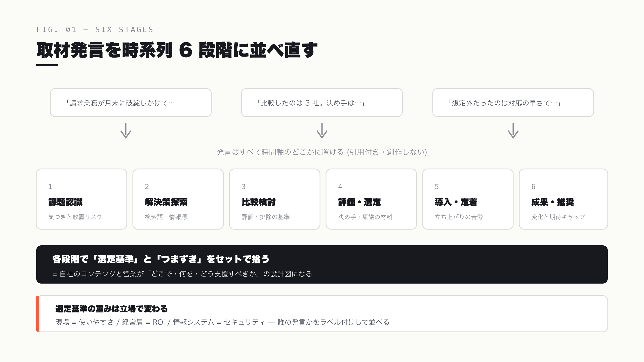Select the stage 4 card '評価・選定'
Screen dimensions: 644x362
[371, 199]
